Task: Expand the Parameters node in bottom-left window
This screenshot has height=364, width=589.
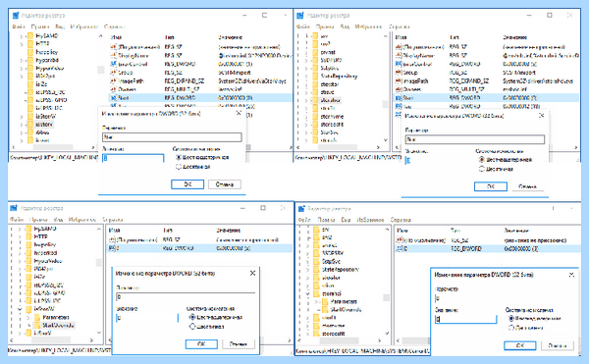Action: (x=28, y=318)
